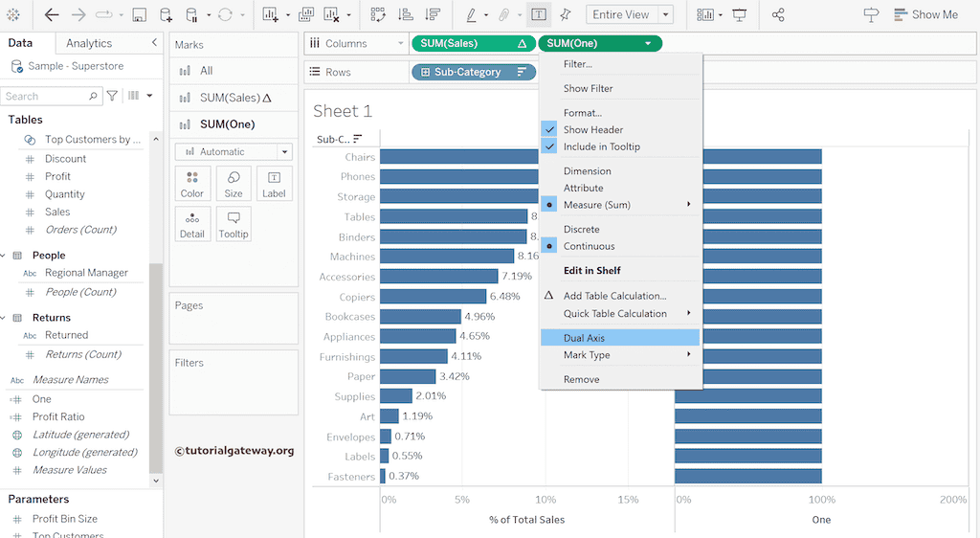980x538 pixels.
Task: Open the Share icon in toolbar
Action: click(778, 15)
